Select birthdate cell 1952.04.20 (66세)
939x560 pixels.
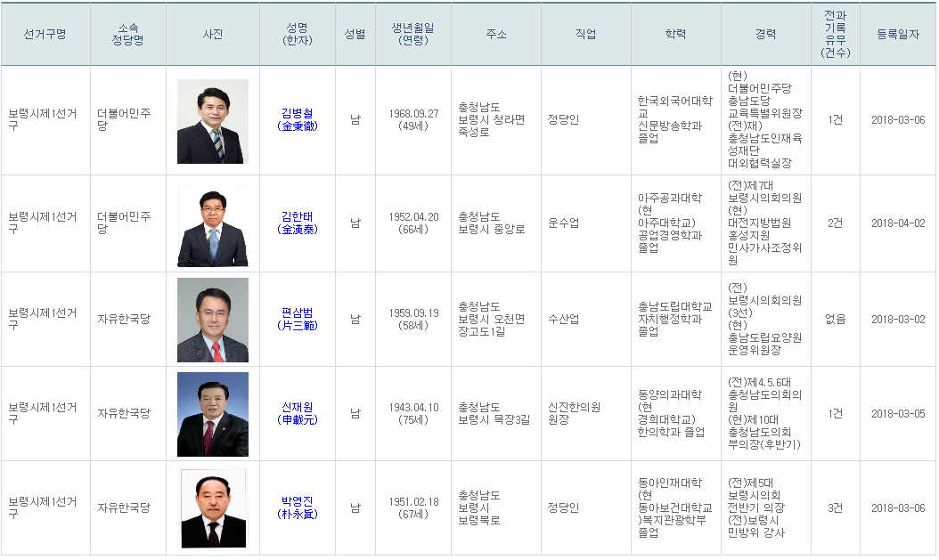coord(413,223)
